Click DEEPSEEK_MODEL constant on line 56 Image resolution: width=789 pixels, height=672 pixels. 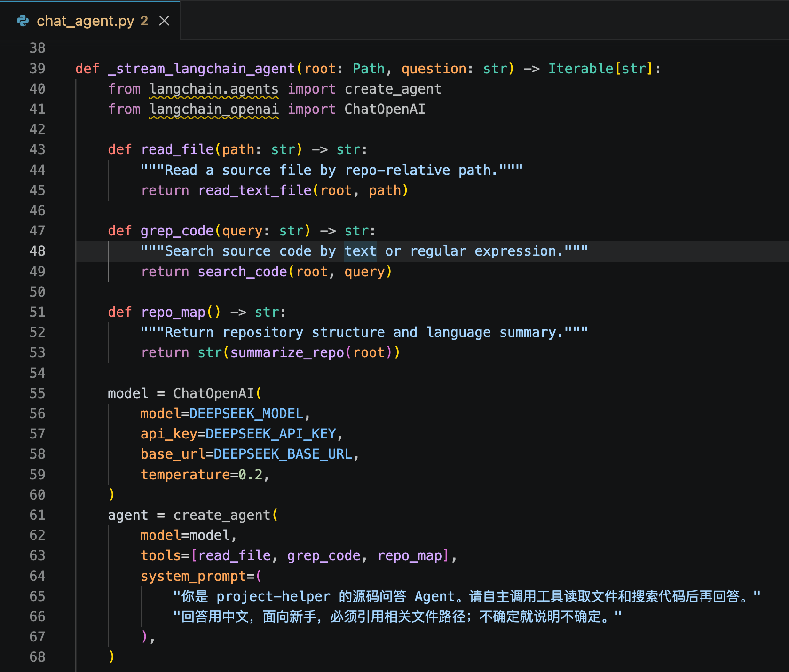click(x=246, y=414)
